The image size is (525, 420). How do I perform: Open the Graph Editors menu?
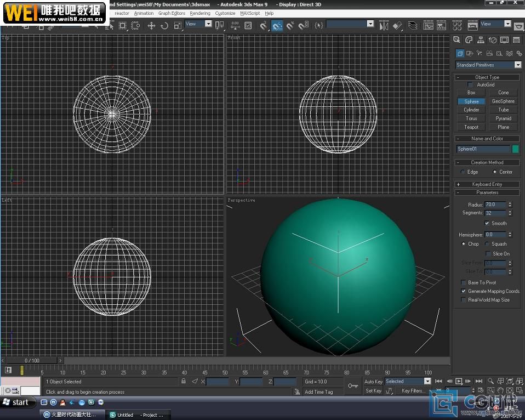[172, 13]
